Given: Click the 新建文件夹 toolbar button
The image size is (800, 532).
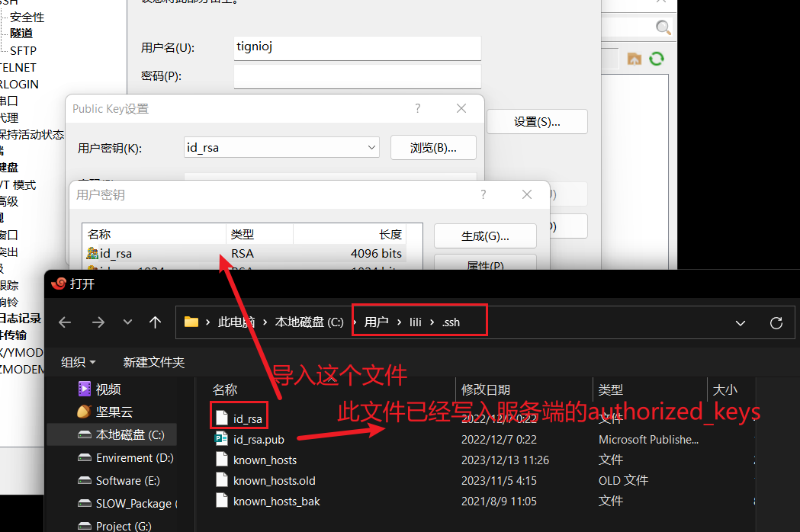Looking at the screenshot, I should (x=154, y=361).
